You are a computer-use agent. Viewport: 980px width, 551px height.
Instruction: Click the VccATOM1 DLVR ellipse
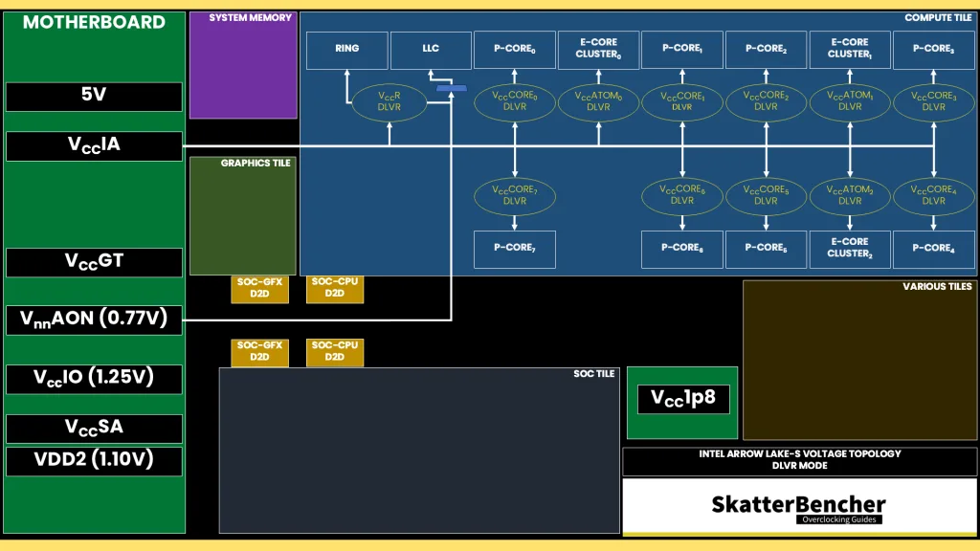(x=850, y=102)
